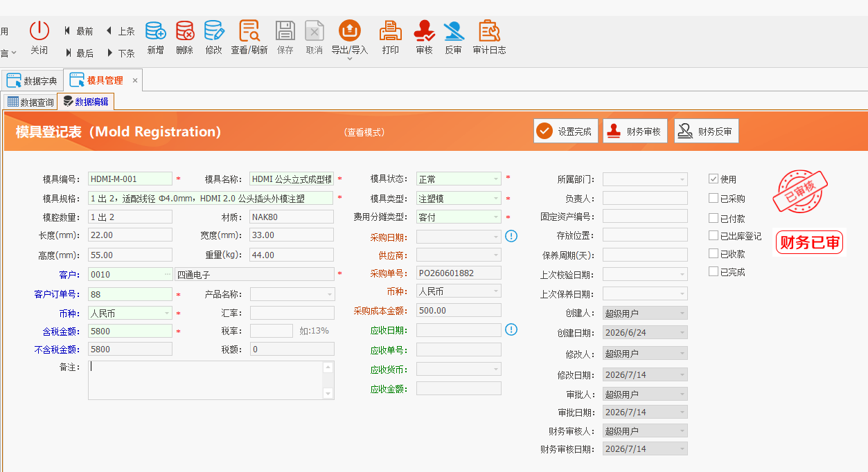Screen dimensions: 868x472
Task: Open the 导出/导入 menu icon
Action: pos(349,30)
